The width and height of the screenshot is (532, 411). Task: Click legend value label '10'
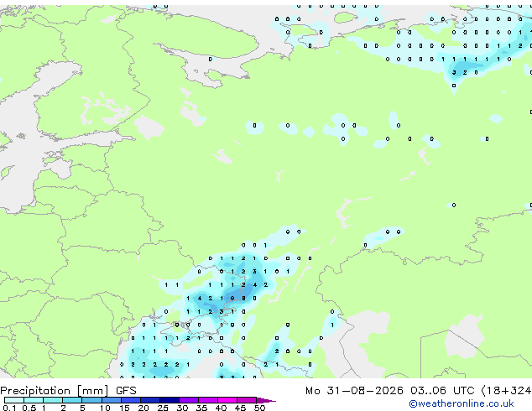pyautogui.click(x=105, y=408)
